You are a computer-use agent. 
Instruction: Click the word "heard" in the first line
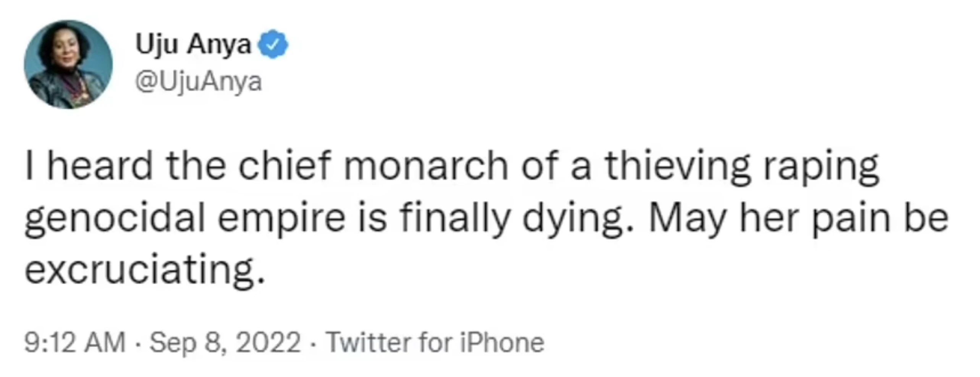click(100, 166)
